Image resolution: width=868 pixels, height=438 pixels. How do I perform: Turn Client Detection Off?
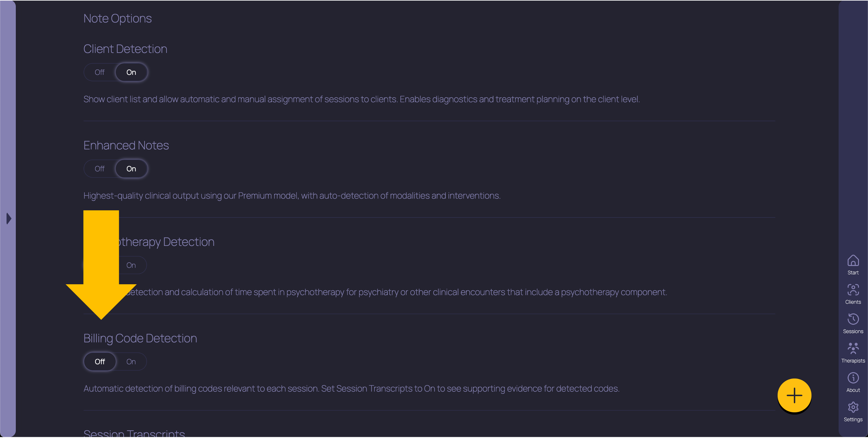(x=100, y=72)
